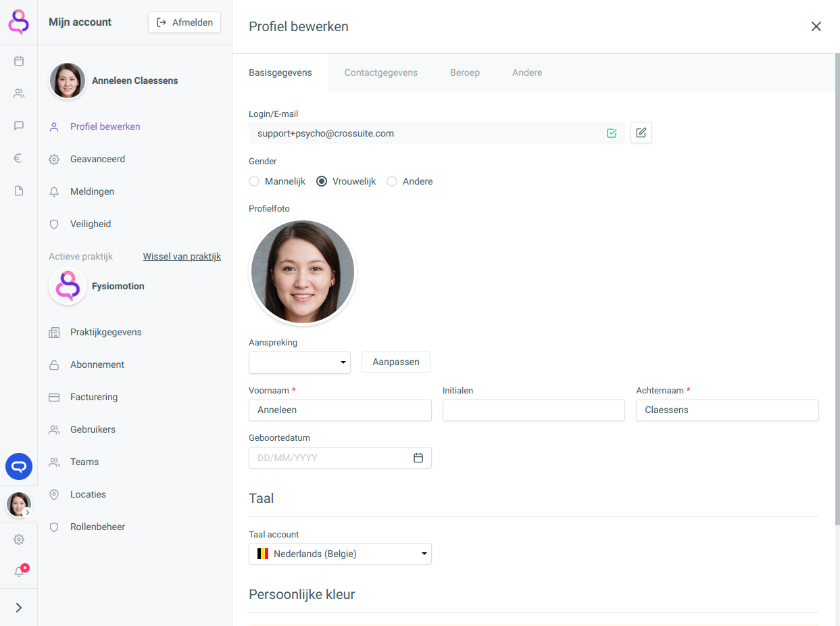
Task: Switch to the Beroep tab
Action: [465, 72]
